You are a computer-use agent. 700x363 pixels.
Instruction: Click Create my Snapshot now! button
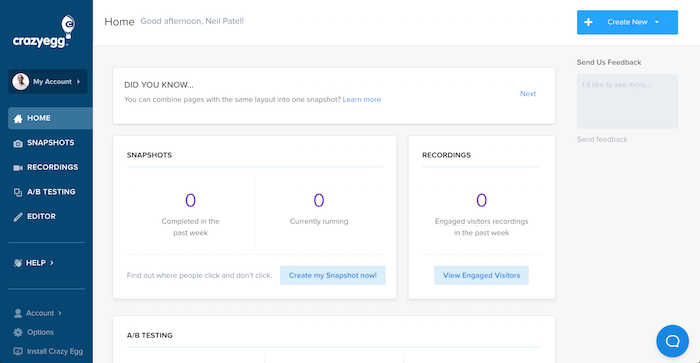333,275
